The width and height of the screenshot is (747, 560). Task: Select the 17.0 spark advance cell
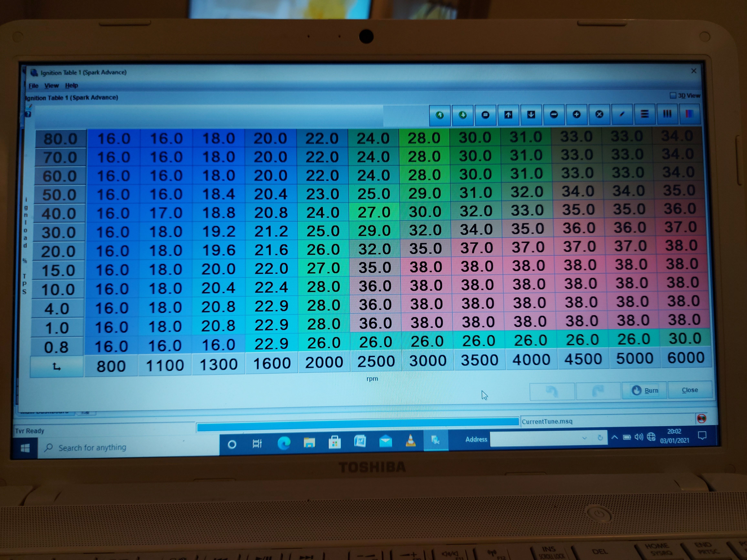166,213
